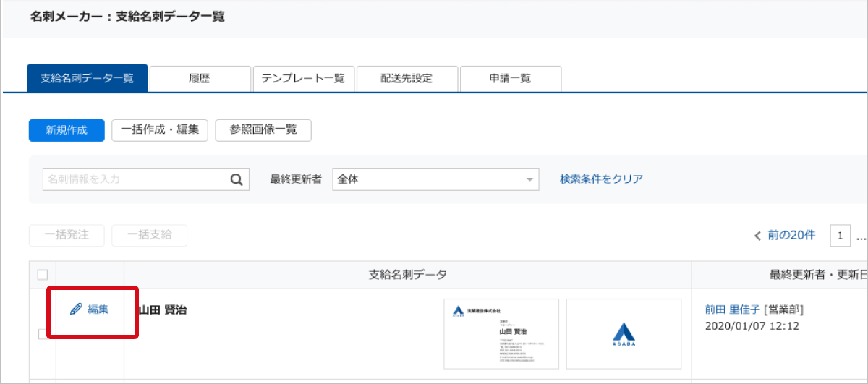The width and height of the screenshot is (868, 384).
Task: Open the ASABA logo back-side thumbnail
Action: [x=624, y=334]
